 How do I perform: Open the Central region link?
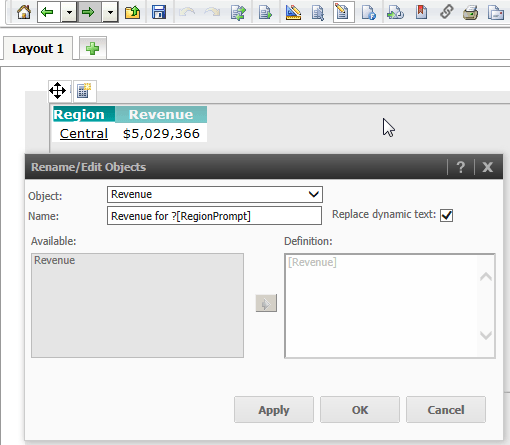point(84,134)
